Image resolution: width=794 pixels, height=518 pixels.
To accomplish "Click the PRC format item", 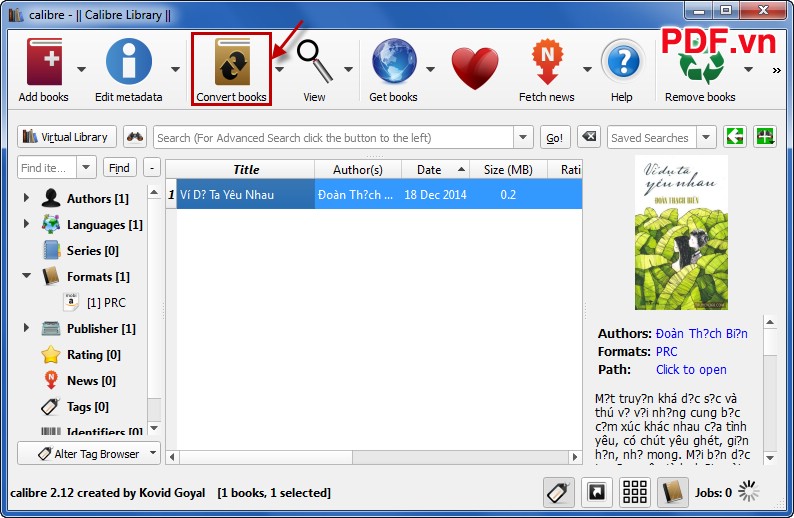I will click(x=96, y=302).
